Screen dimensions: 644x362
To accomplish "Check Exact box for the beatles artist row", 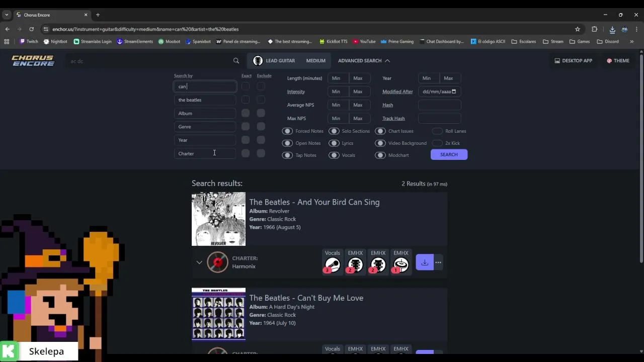I will click(245, 100).
